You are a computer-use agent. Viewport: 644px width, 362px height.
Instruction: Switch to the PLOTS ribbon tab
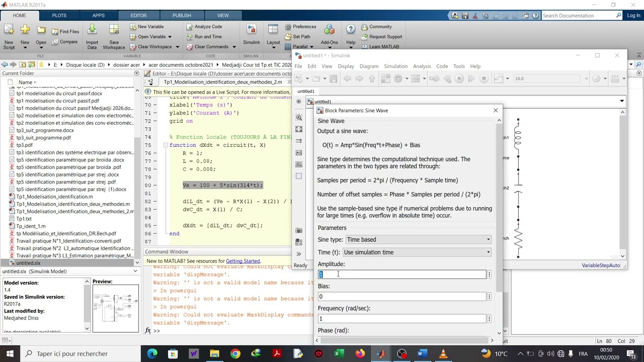tap(59, 16)
